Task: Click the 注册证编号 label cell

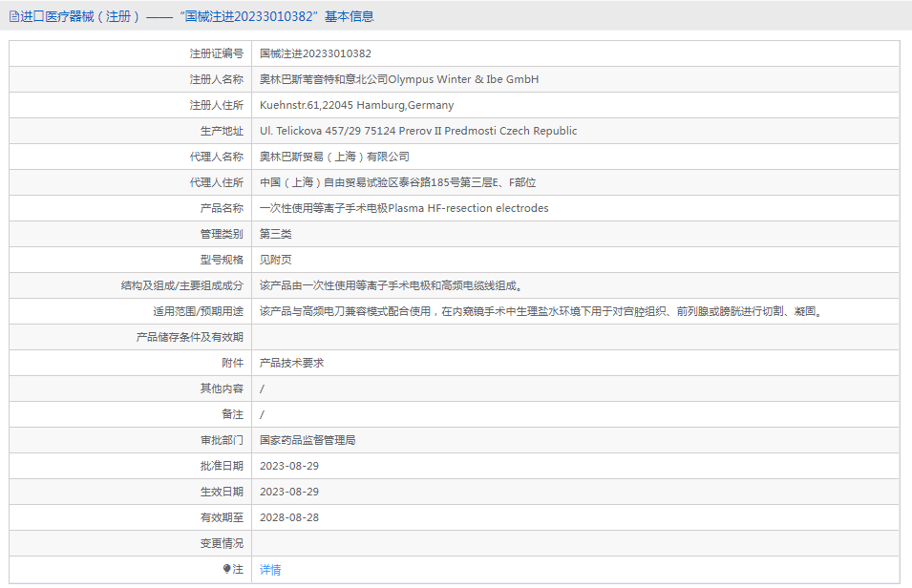Action: coord(217,53)
